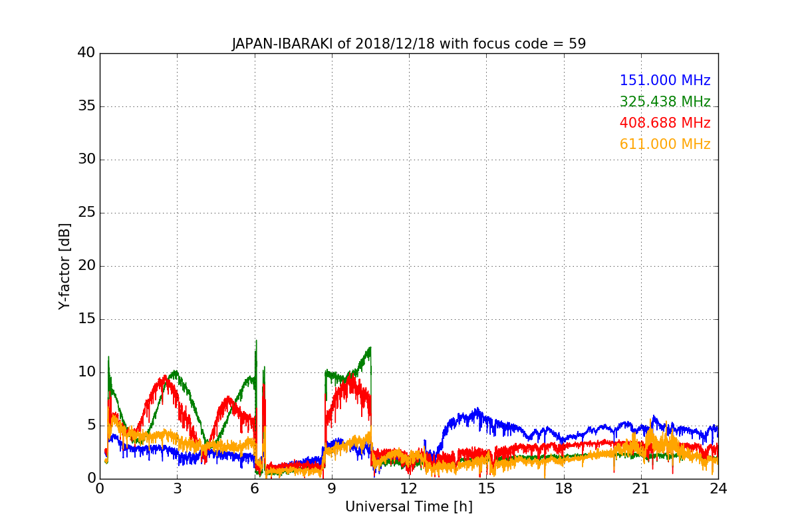Viewport: 798px width, 532px height.
Task: Click y-axis tick value 20
Action: (86, 266)
